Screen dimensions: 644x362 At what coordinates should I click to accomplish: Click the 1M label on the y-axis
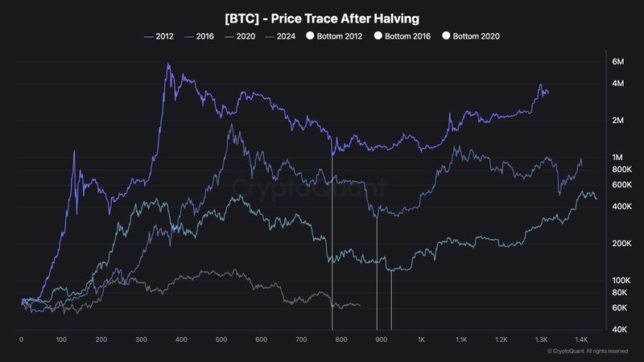tap(617, 157)
